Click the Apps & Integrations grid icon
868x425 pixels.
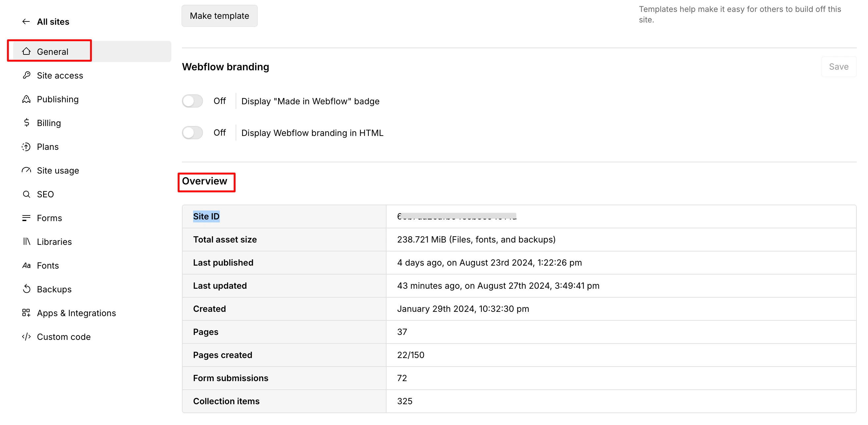pos(26,313)
